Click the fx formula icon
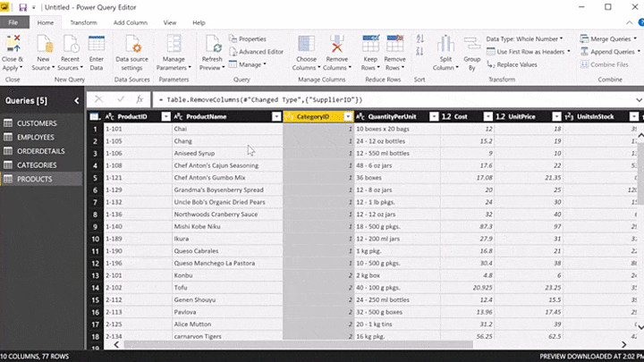Image resolution: width=644 pixels, height=362 pixels. click(x=140, y=99)
